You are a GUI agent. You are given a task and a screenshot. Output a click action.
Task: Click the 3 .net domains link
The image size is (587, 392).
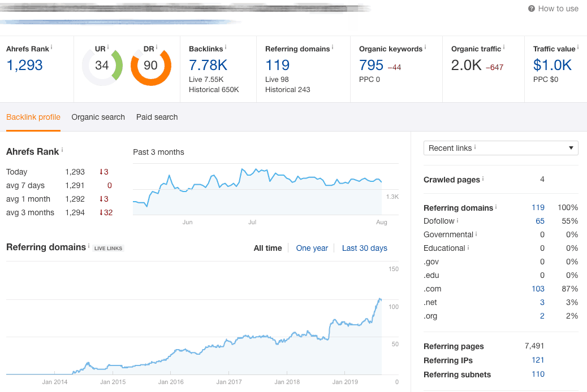[x=542, y=302]
